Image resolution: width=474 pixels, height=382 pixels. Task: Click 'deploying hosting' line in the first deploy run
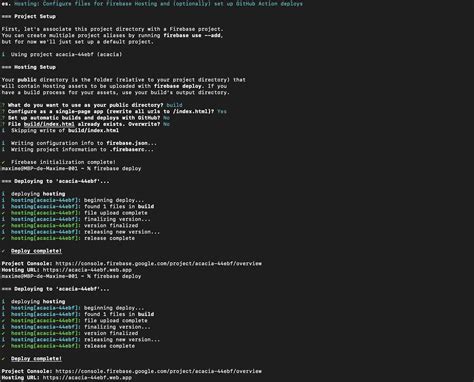pos(38,194)
